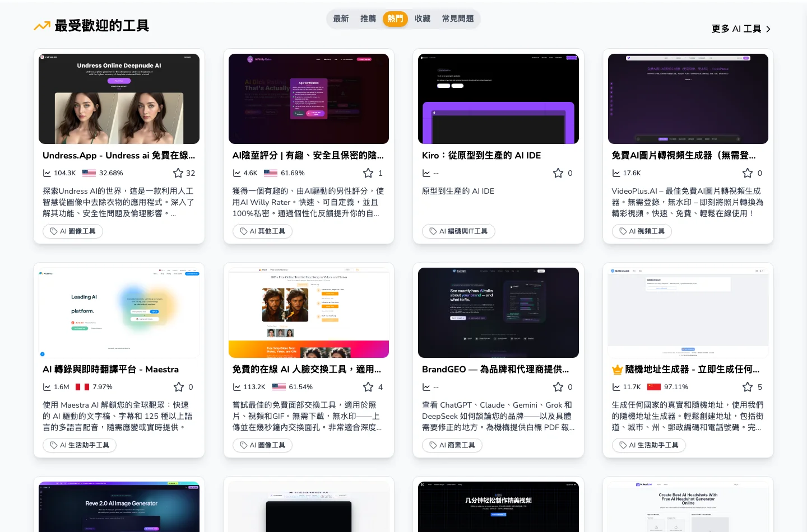Click the traffic chart icon showing 113.2K
The width and height of the screenshot is (807, 532).
point(237,387)
